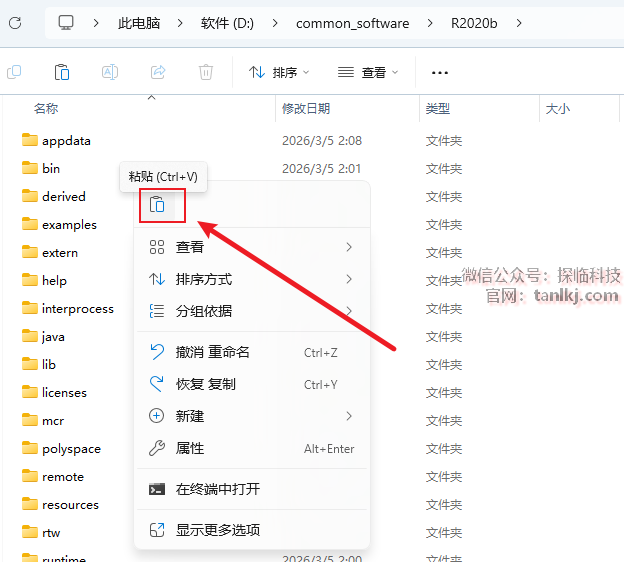Viewport: 624px width, 562px height.
Task: Sort by 类型 column header
Action: coord(438,108)
